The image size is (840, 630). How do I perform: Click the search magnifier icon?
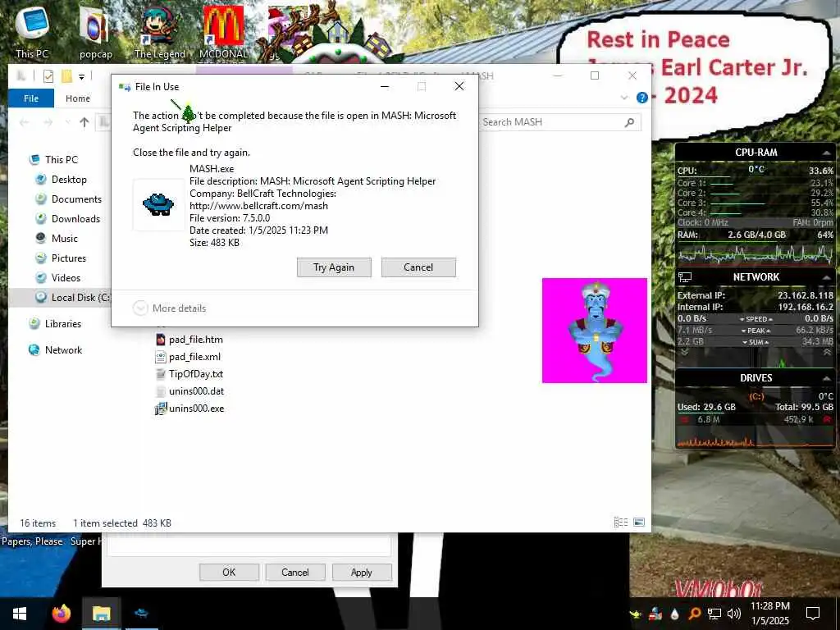629,122
